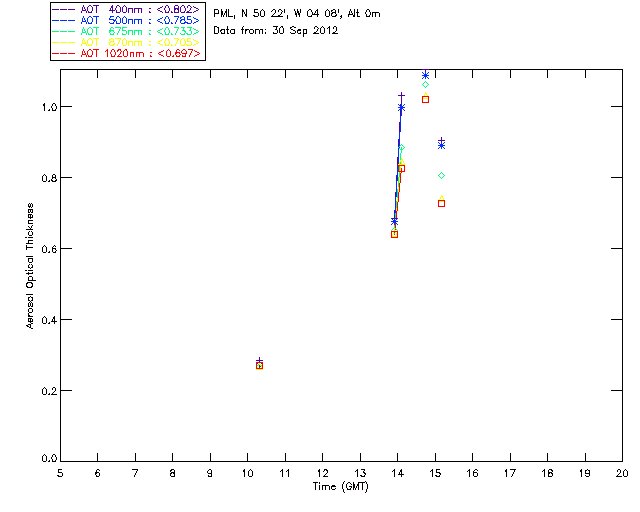Click the x-axis tick label 17
Image resolution: width=640 pixels, height=512 pixels.
(510, 473)
